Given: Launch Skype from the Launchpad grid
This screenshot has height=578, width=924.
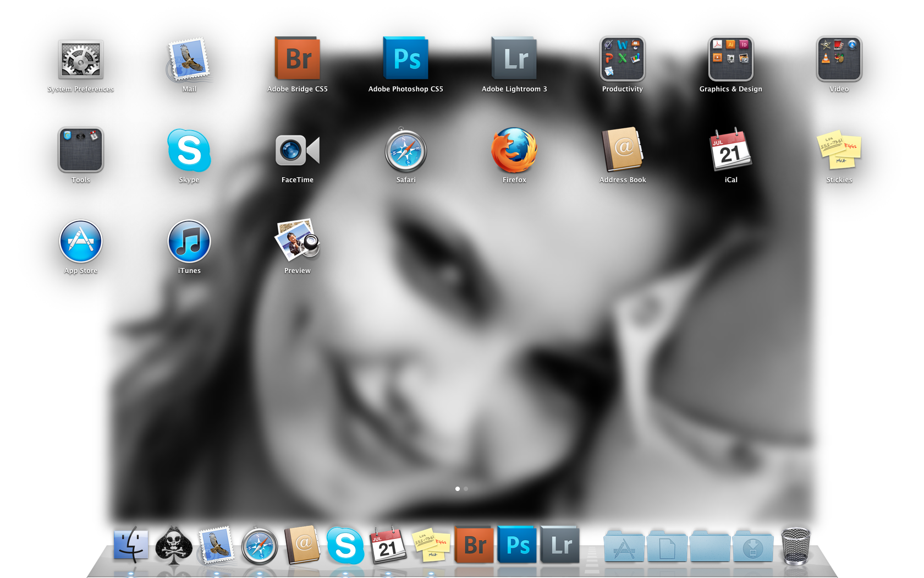Looking at the screenshot, I should (x=189, y=150).
